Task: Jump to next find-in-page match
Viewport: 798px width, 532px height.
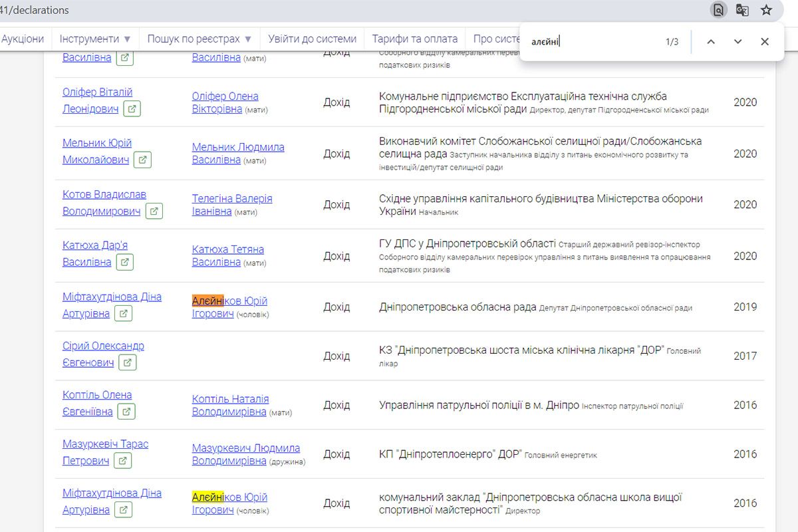Action: 737,42
